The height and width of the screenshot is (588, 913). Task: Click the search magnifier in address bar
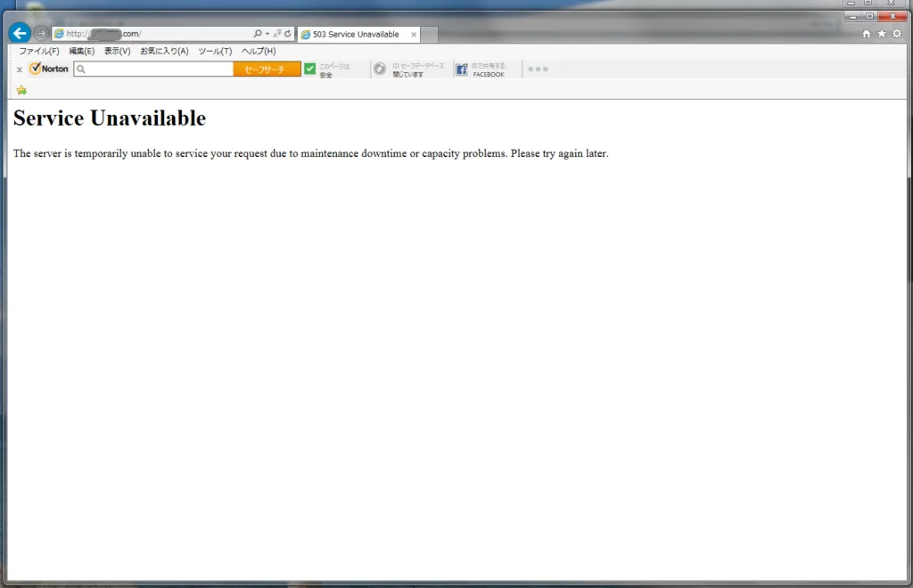(x=258, y=34)
